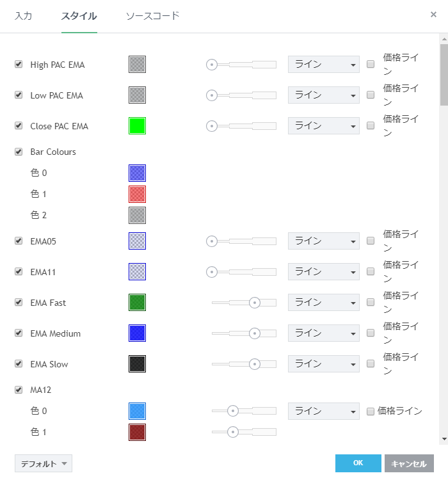Switch to the 入力 tab
Screen dimensions: 448x487
[x=24, y=15]
